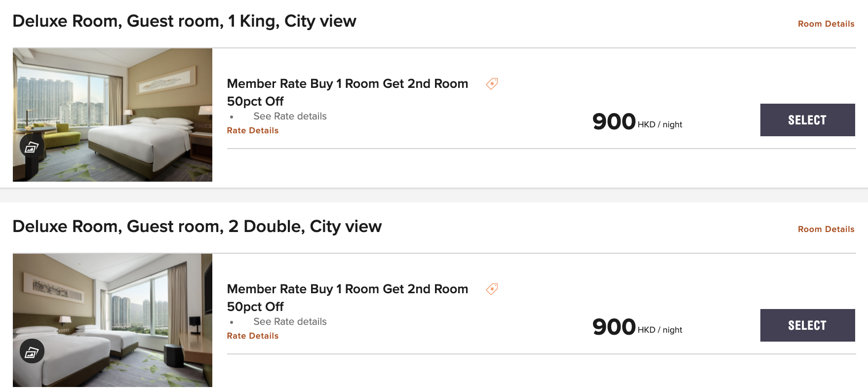Click Member Rate title in 1 King section
The width and height of the screenshot is (868, 389).
point(348,92)
